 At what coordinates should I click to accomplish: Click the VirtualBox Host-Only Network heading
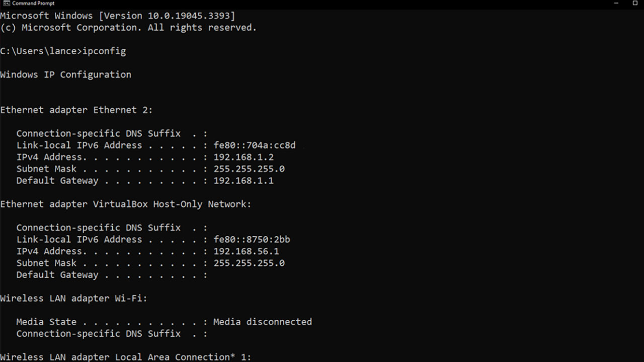[125, 204]
